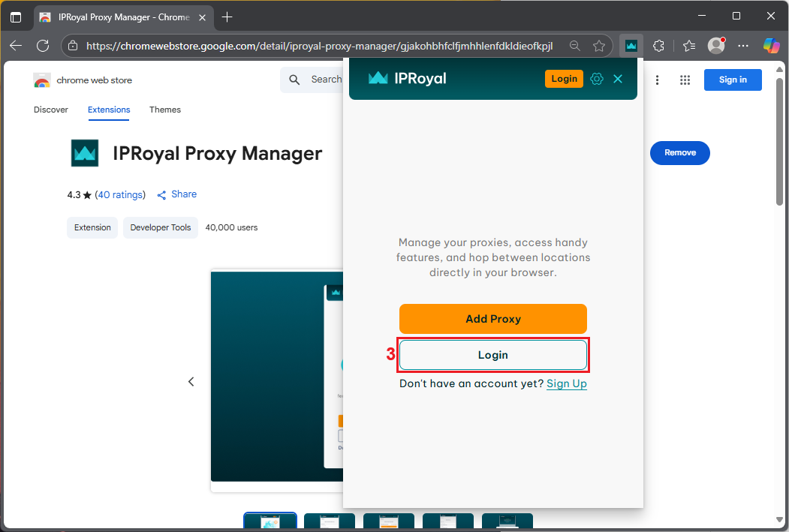Click the zoom-out magnifier in address bar
This screenshot has width=789, height=532.
(x=574, y=46)
